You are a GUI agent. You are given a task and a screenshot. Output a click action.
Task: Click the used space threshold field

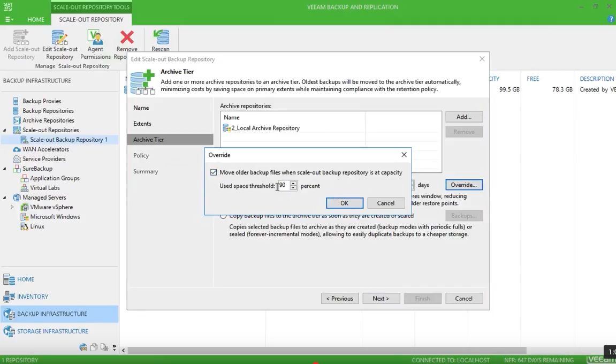283,186
